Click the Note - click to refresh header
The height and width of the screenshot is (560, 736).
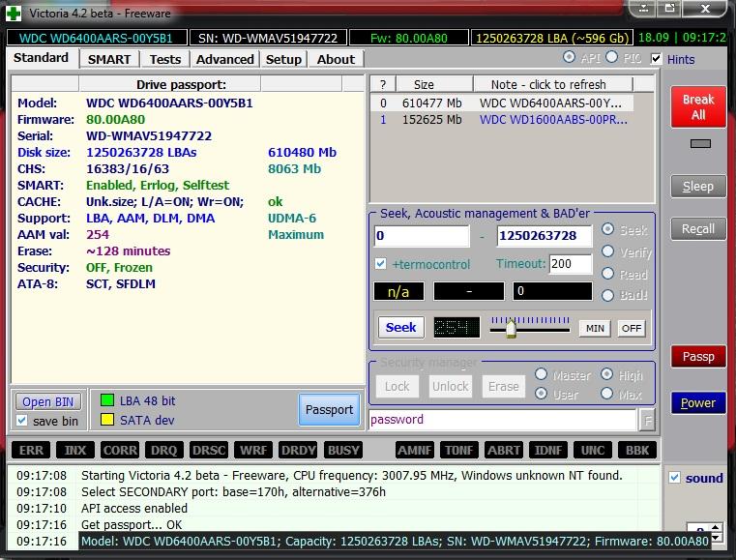pyautogui.click(x=553, y=84)
